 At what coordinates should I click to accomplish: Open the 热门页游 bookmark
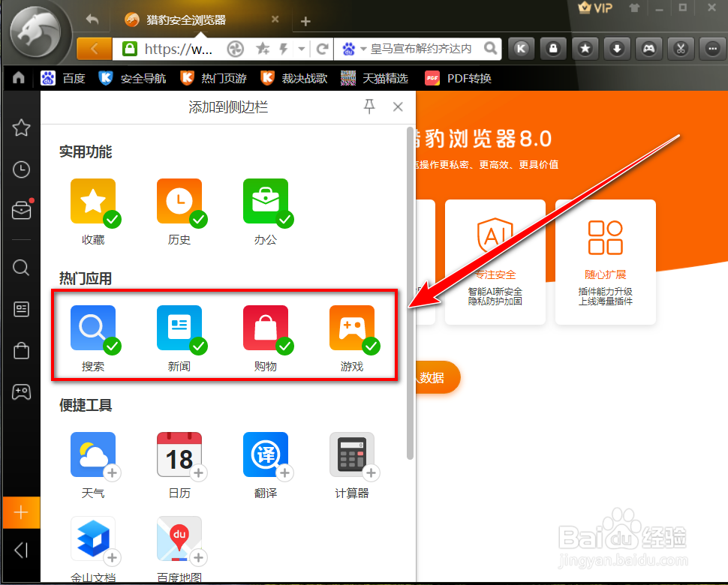(213, 78)
